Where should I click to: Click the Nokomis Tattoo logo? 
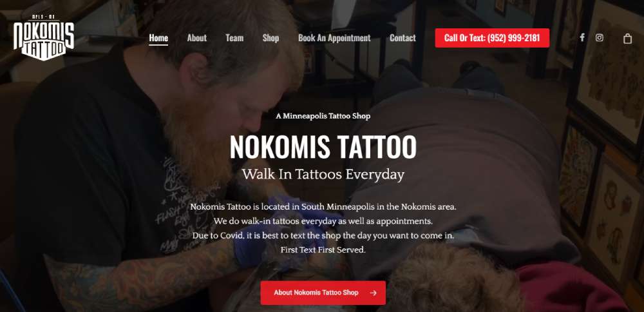44,38
